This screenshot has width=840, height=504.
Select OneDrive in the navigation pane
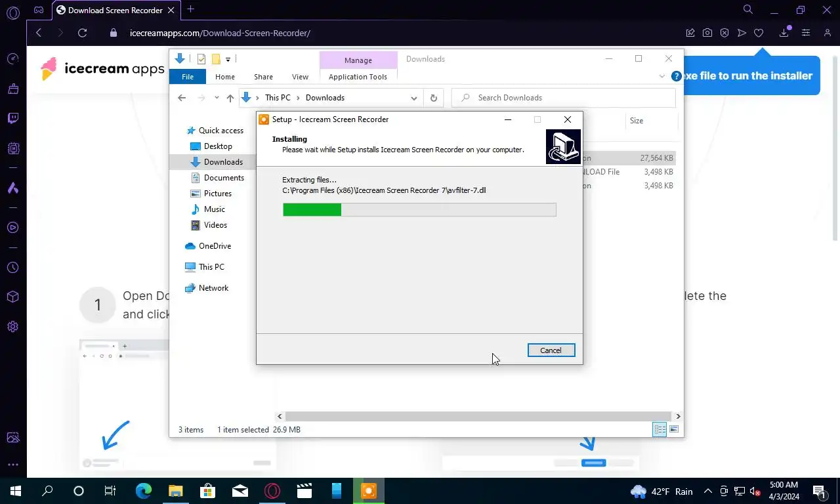tap(208, 246)
